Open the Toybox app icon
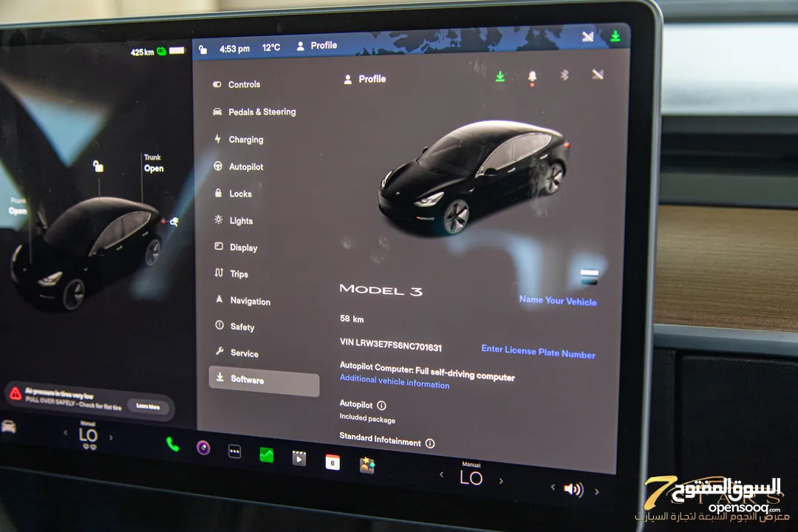 pyautogui.click(x=367, y=465)
